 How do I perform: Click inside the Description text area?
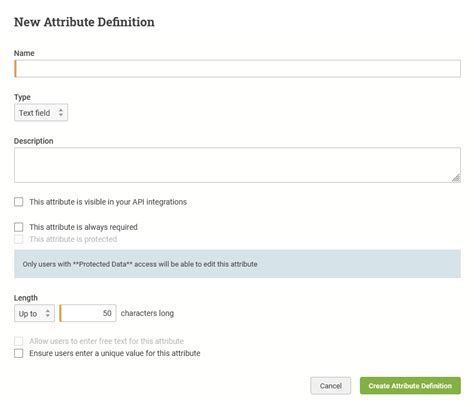(x=237, y=165)
